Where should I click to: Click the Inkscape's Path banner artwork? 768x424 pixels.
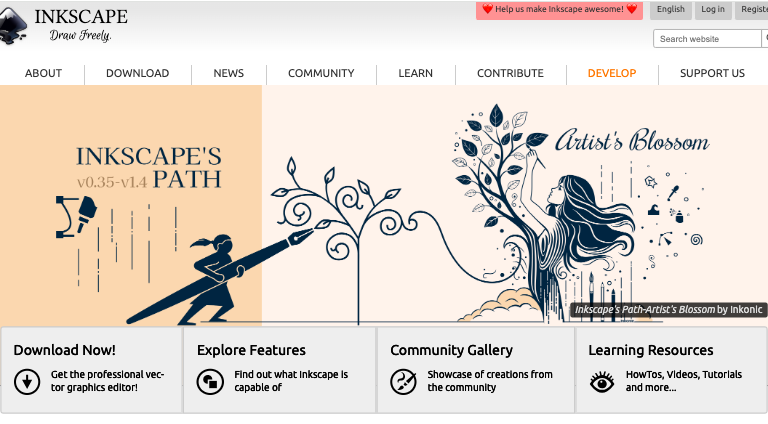coord(384,205)
